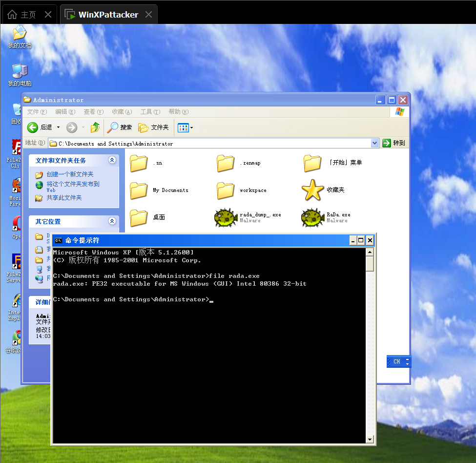Open the Opera desktop shortcut
Image resolution: width=476 pixels, height=463 pixels.
(17, 227)
